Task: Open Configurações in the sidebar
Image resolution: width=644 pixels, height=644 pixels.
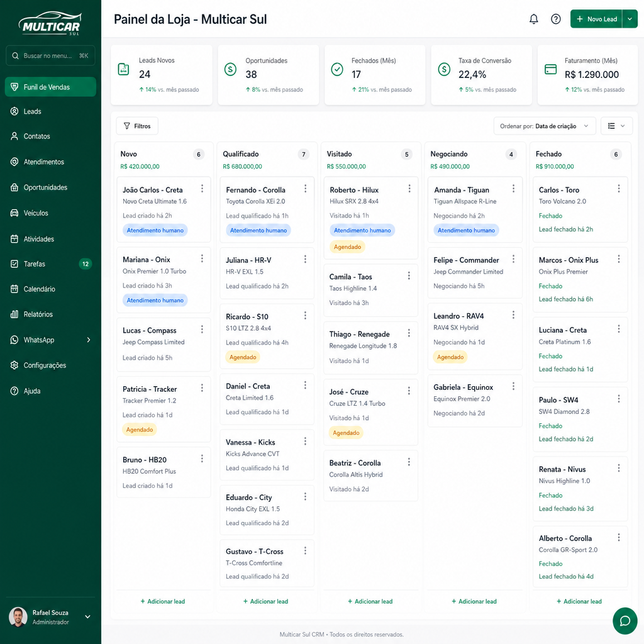Action: [x=50, y=365]
